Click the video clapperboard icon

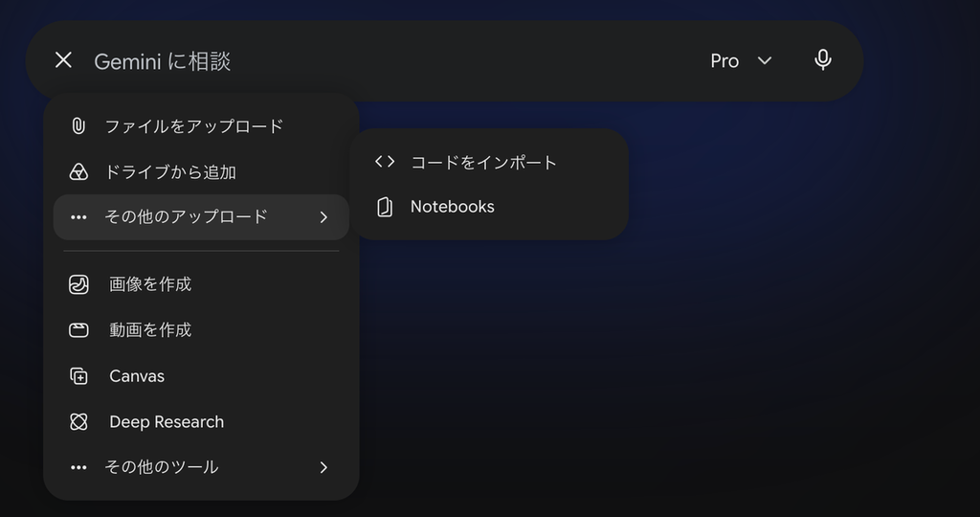pos(78,330)
